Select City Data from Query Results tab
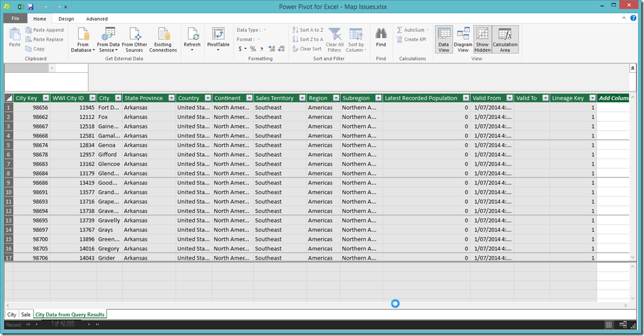 [70, 315]
